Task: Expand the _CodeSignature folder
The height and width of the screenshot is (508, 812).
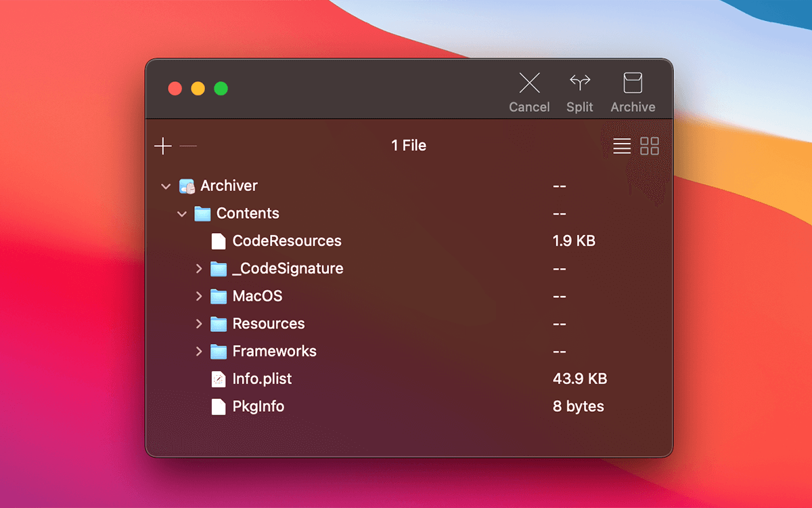Action: pos(198,269)
